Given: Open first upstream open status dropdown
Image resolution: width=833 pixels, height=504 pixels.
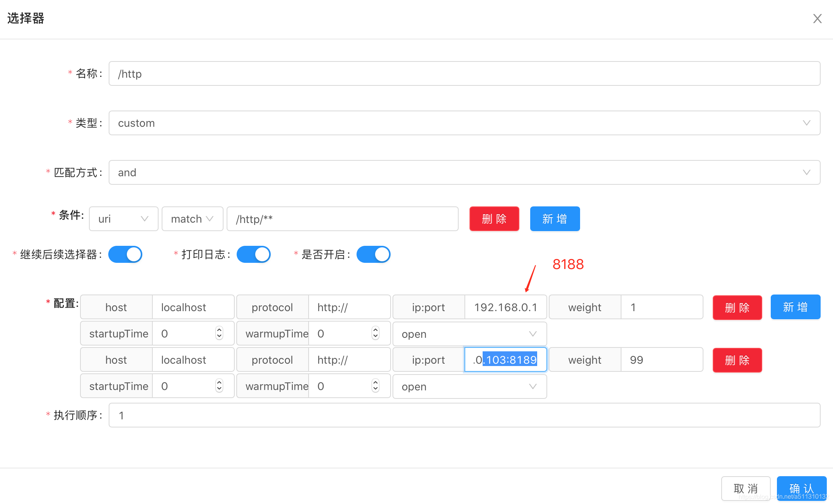Looking at the screenshot, I should pos(469,334).
